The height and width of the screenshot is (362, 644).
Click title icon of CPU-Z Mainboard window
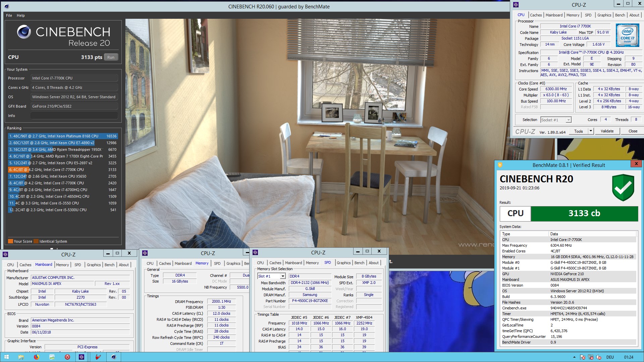click(5, 254)
